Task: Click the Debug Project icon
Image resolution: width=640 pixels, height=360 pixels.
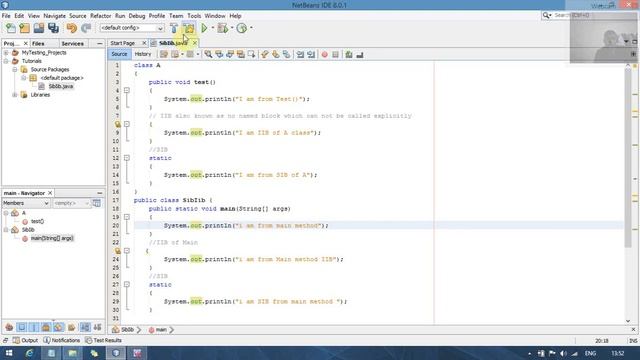Action: click(222, 28)
